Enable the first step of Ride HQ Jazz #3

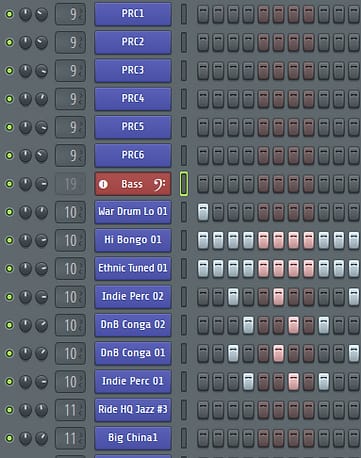click(x=203, y=410)
